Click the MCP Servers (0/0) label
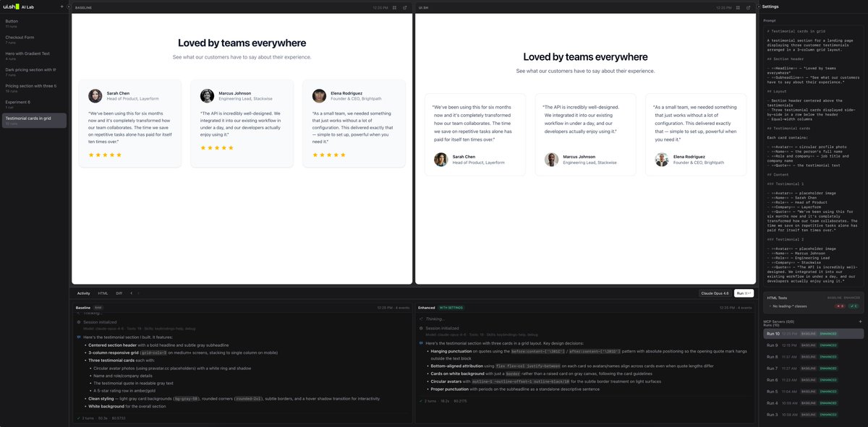The image size is (868, 427). tap(778, 322)
